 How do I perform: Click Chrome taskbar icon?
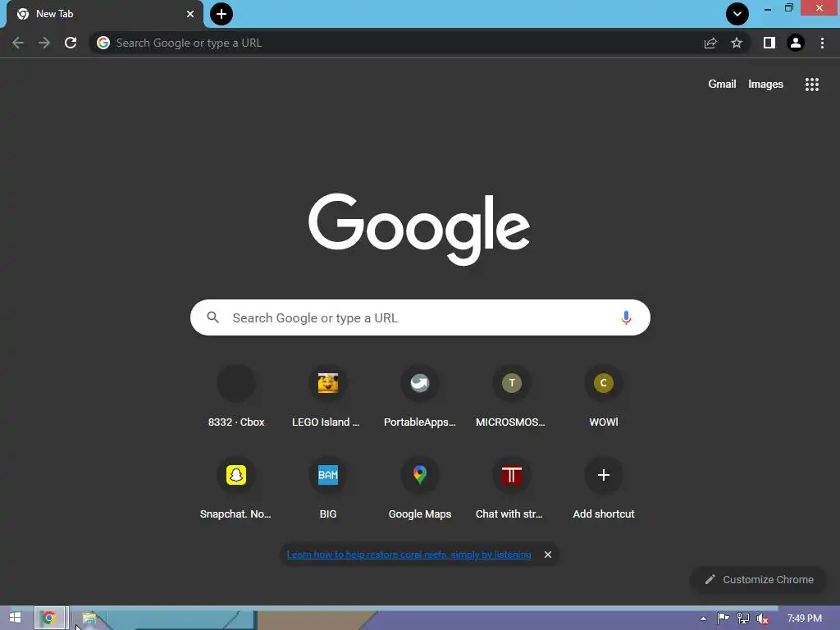point(49,619)
